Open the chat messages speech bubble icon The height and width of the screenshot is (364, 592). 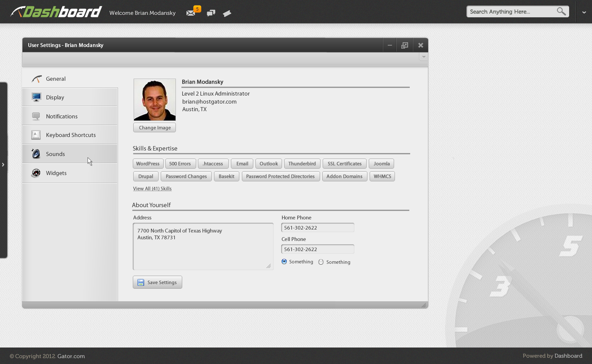(211, 13)
